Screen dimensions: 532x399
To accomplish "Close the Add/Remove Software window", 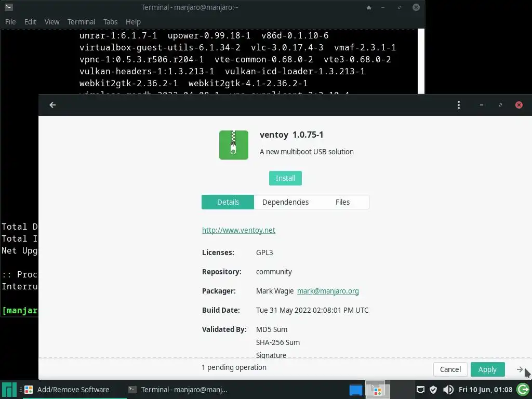I will (519, 105).
